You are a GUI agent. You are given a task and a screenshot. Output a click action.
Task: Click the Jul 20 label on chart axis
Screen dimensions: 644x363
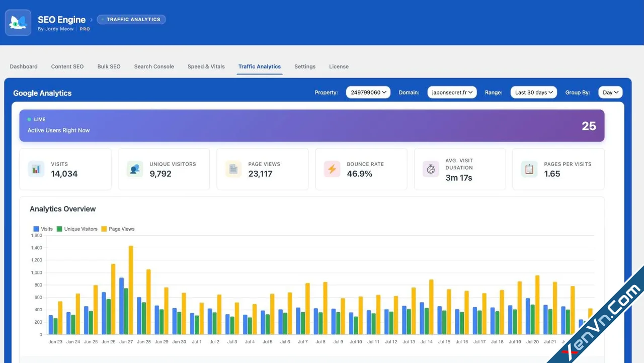pyautogui.click(x=533, y=342)
